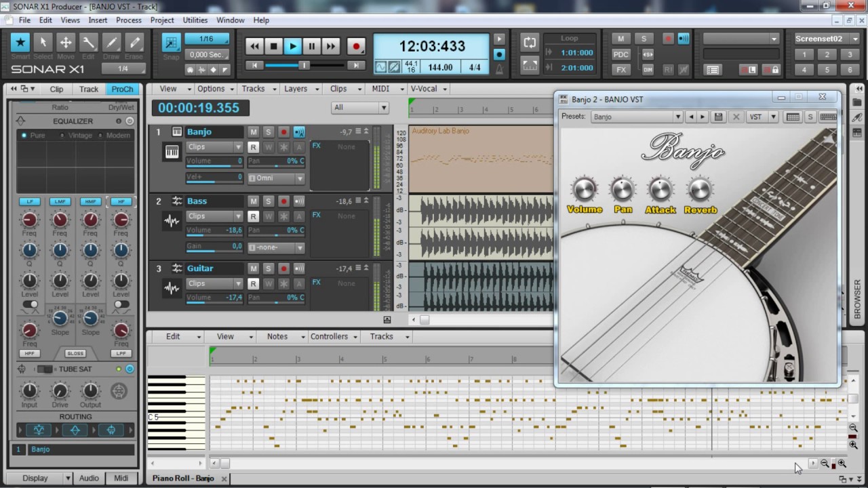Viewport: 868px width, 488px height.
Task: Switch to the ProCh inspector tab
Action: (x=122, y=89)
